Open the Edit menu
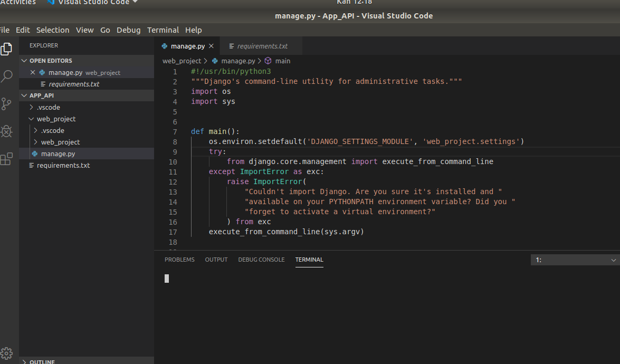Screen dimensions: 620x364 pos(23,30)
